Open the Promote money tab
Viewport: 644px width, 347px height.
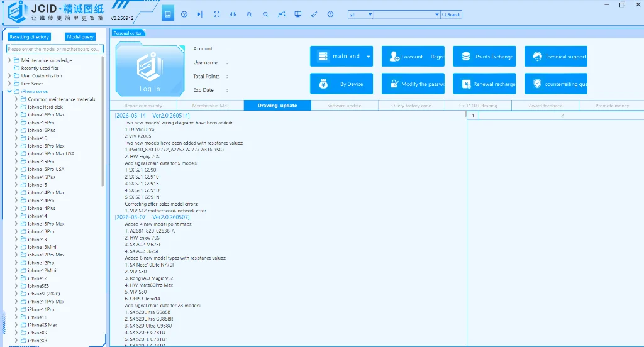click(x=612, y=106)
